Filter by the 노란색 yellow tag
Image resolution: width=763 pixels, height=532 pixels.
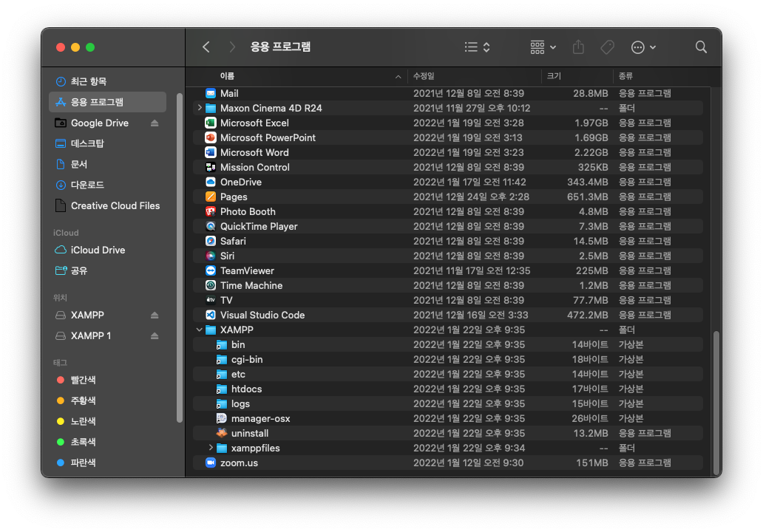click(x=107, y=421)
